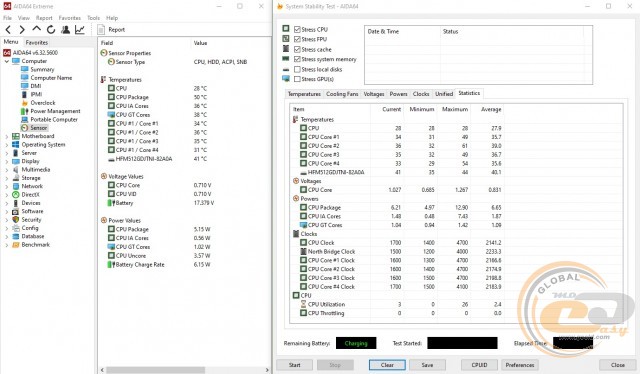Viewport: 640px width, 374px height.
Task: Click the DirectX icon in the tree
Action: coord(16,195)
